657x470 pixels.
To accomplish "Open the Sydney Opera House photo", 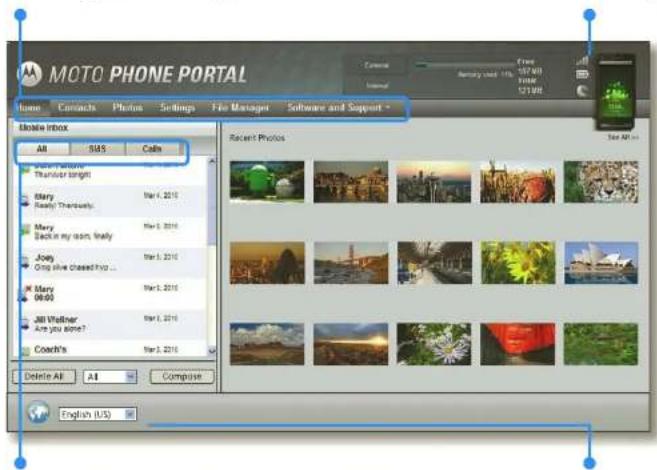I will pos(601,263).
